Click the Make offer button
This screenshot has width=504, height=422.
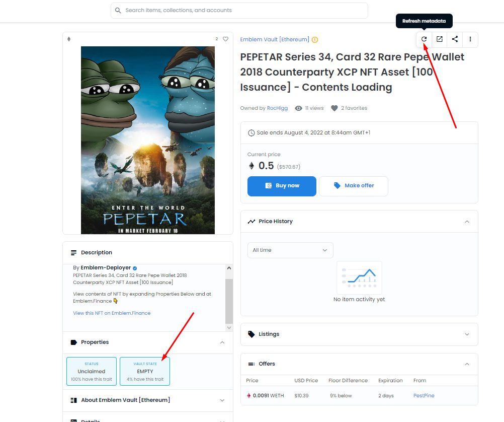(354, 186)
